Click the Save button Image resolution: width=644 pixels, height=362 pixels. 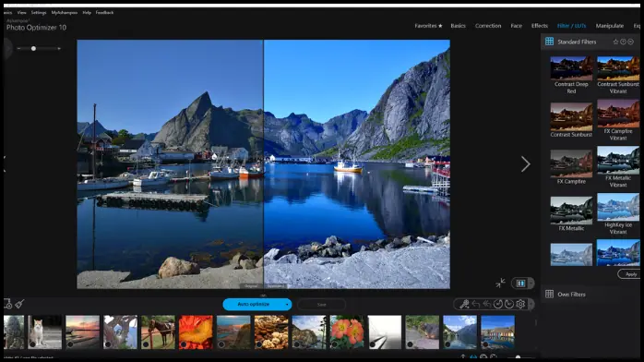[x=321, y=305]
